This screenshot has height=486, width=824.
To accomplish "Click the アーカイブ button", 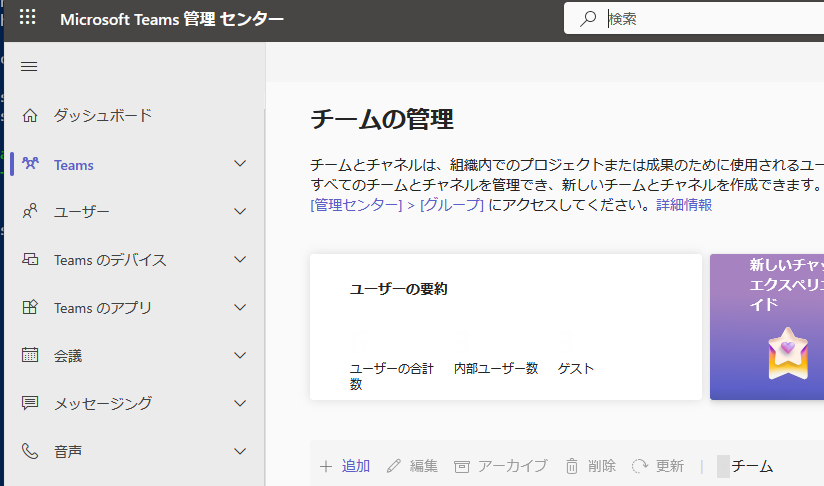I will pos(501,466).
